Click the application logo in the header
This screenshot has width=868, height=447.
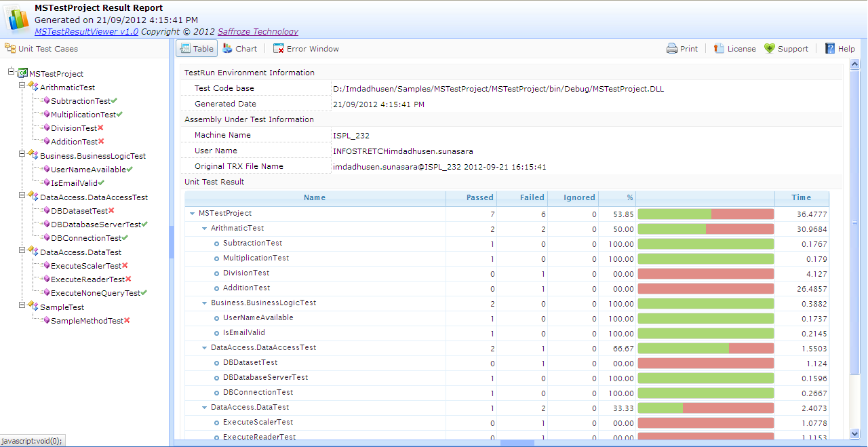click(x=16, y=20)
